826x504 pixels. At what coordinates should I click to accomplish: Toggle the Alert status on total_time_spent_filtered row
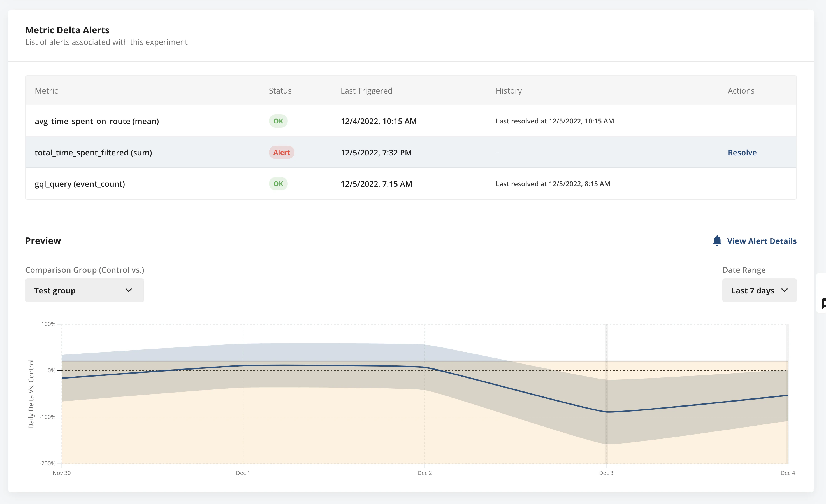tap(281, 152)
